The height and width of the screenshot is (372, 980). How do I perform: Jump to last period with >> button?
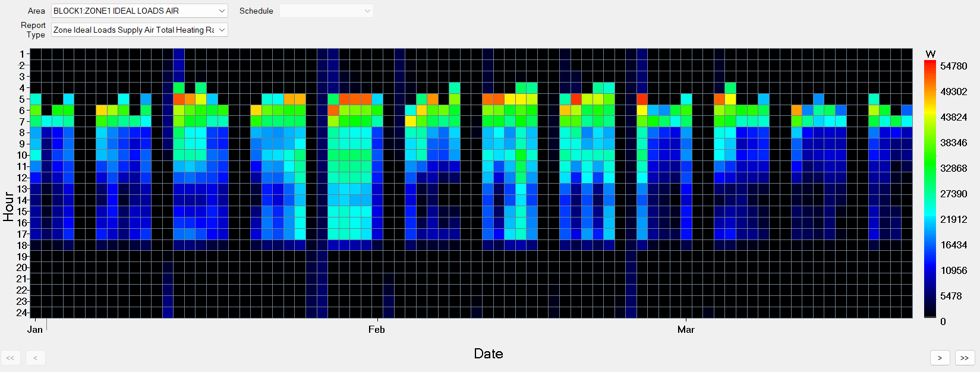(965, 358)
